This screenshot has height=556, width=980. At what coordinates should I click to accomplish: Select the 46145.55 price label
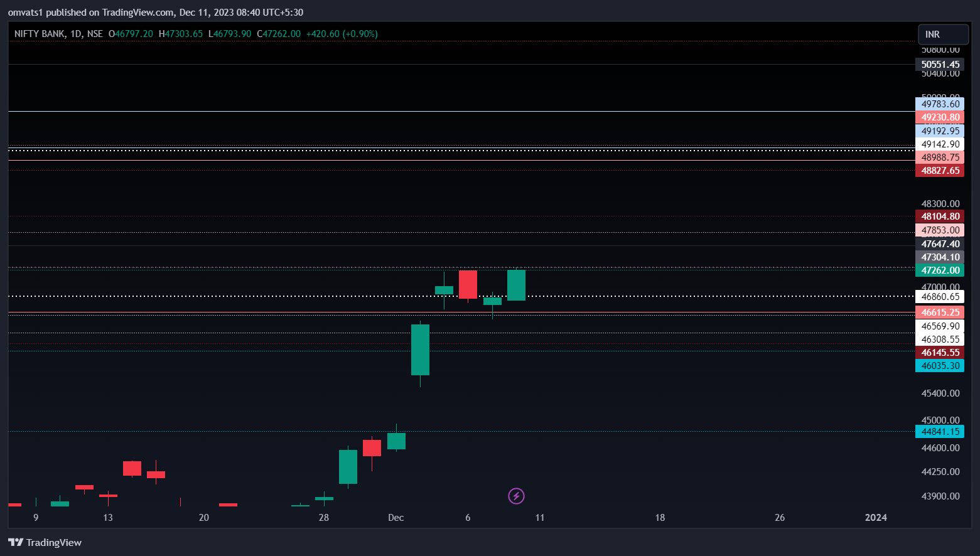tap(940, 353)
